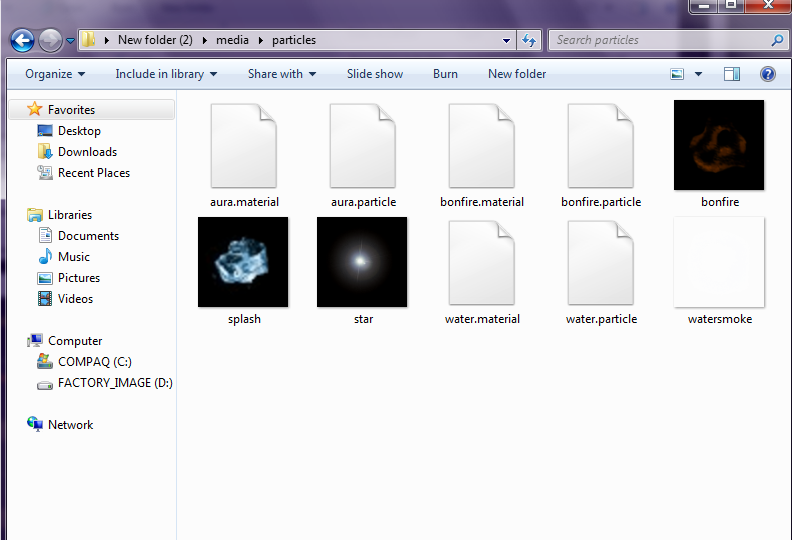
Task: Open Desktop in Favorites
Action: click(x=79, y=131)
